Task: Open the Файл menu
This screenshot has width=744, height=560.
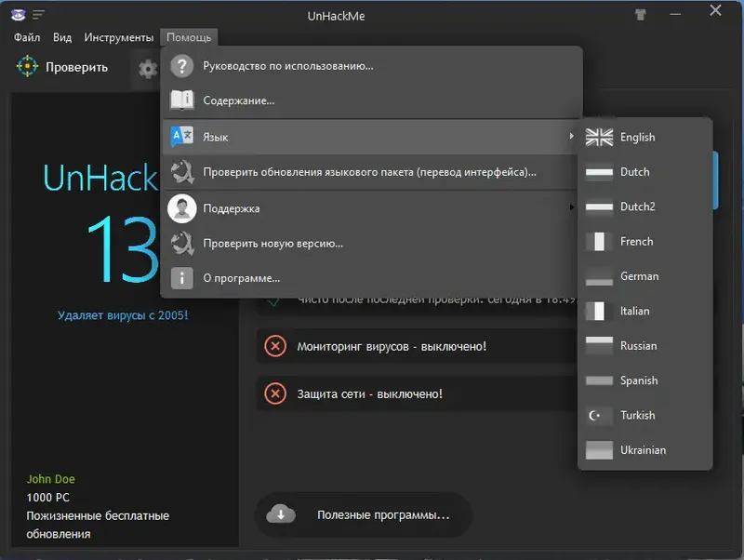Action: pos(27,37)
